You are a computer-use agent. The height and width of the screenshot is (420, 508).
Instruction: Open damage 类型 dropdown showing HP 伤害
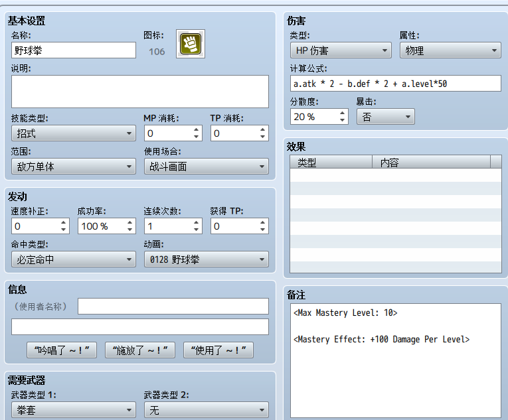[x=341, y=50]
